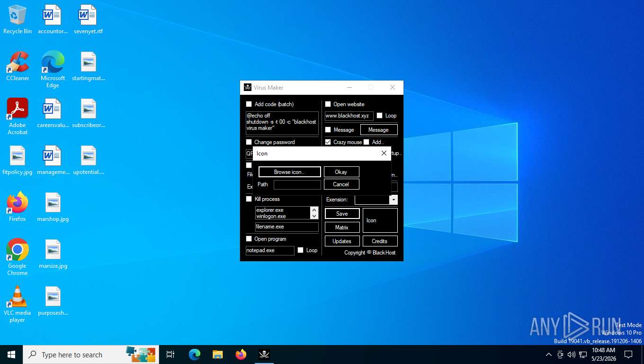Click the notepad.exe program field

(270, 250)
